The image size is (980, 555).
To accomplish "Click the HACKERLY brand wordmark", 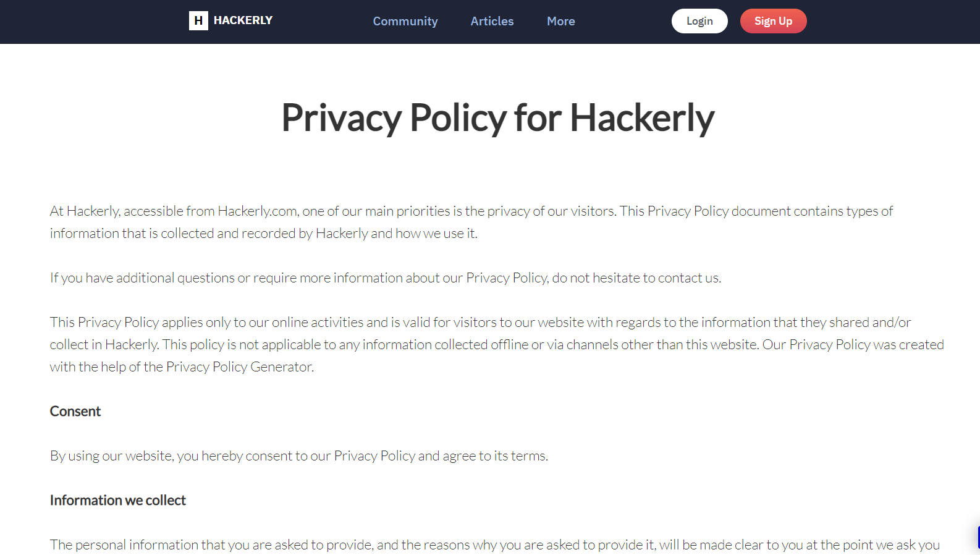I will click(x=243, y=20).
